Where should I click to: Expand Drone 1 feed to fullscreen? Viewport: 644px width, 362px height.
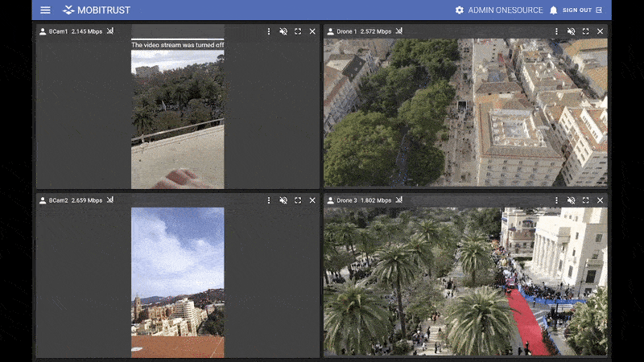(x=585, y=31)
